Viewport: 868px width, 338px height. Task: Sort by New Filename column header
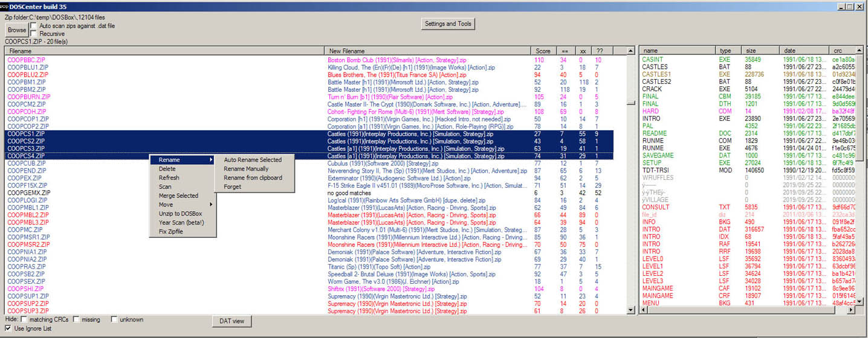428,51
